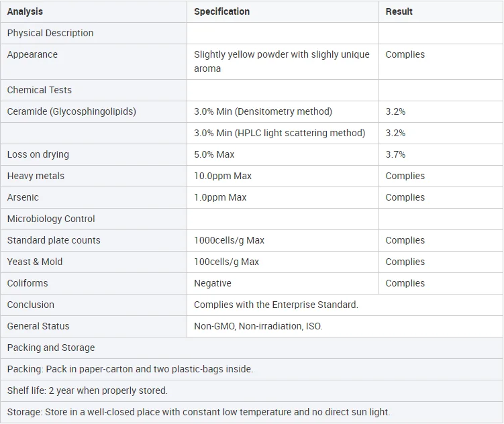
Task: Select the 1.0ppm Max arsenic specification
Action: tap(220, 197)
